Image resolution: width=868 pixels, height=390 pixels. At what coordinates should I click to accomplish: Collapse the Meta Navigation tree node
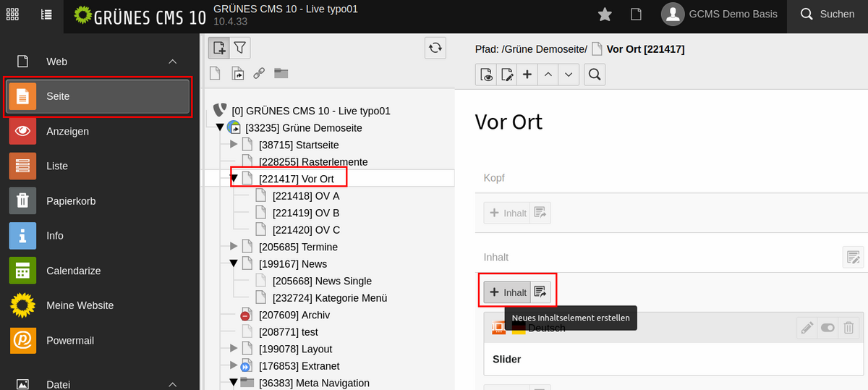(234, 383)
